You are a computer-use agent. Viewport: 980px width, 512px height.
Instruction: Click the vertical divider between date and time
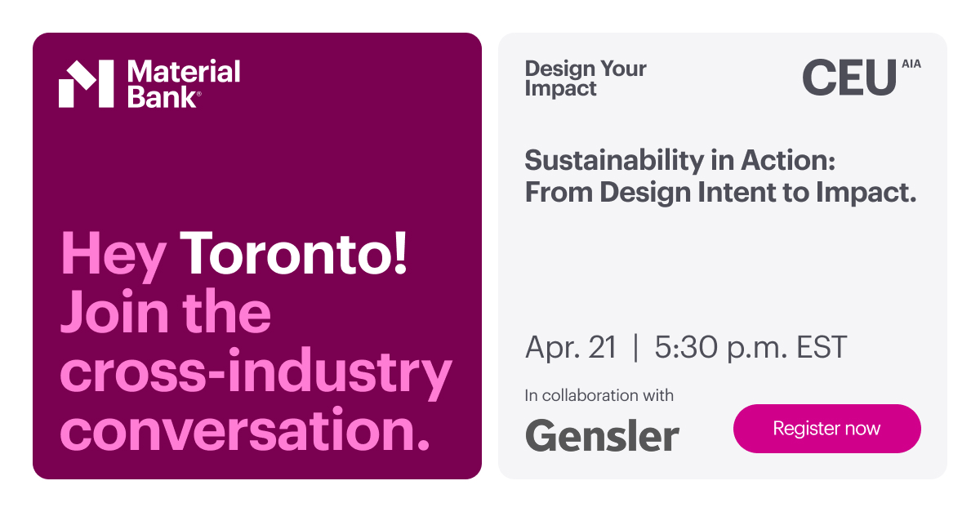[x=635, y=347]
